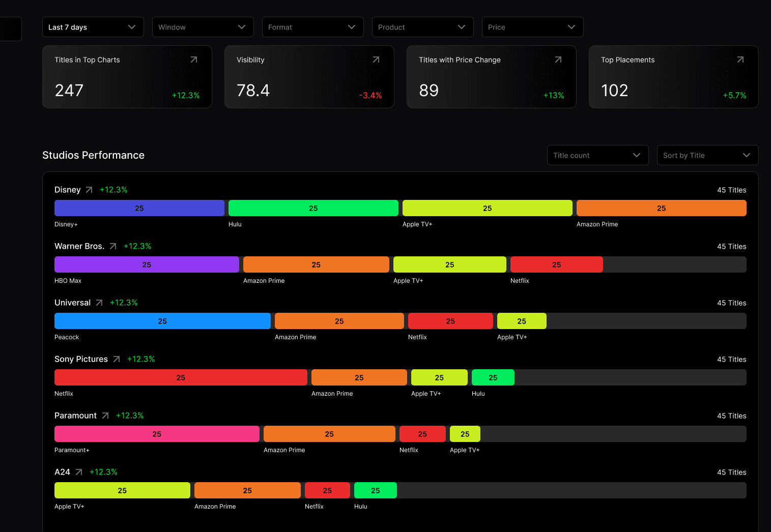
Task: Expand the Product filter dropdown
Action: (423, 27)
